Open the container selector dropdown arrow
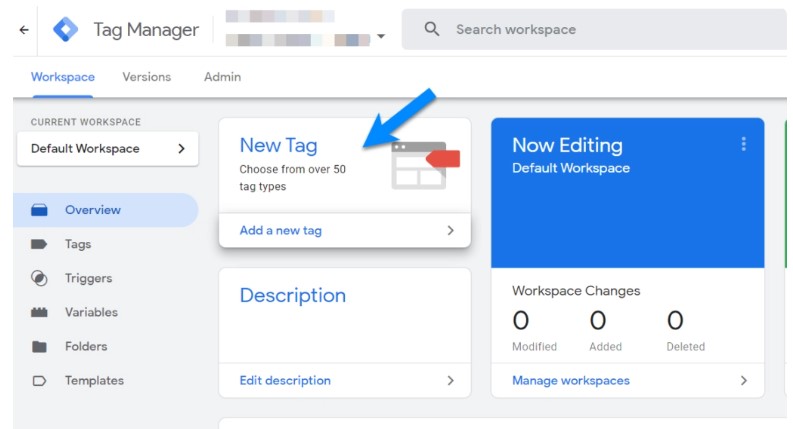 point(381,36)
